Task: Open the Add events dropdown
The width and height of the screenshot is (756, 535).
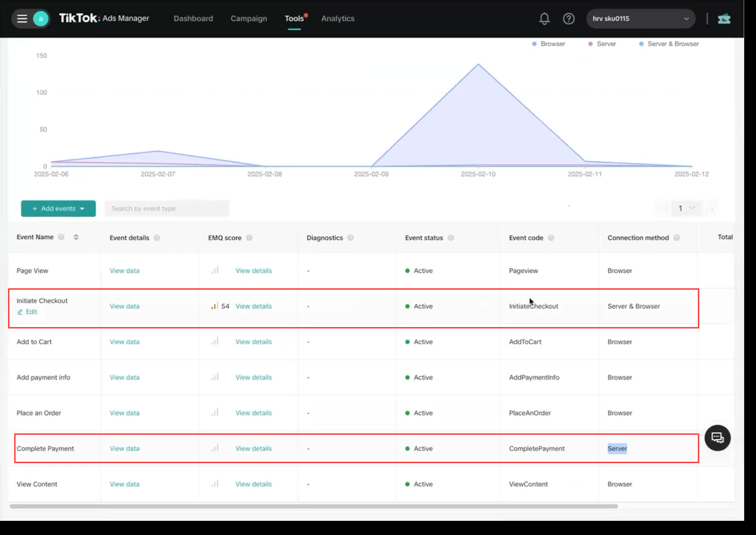Action: pyautogui.click(x=58, y=208)
